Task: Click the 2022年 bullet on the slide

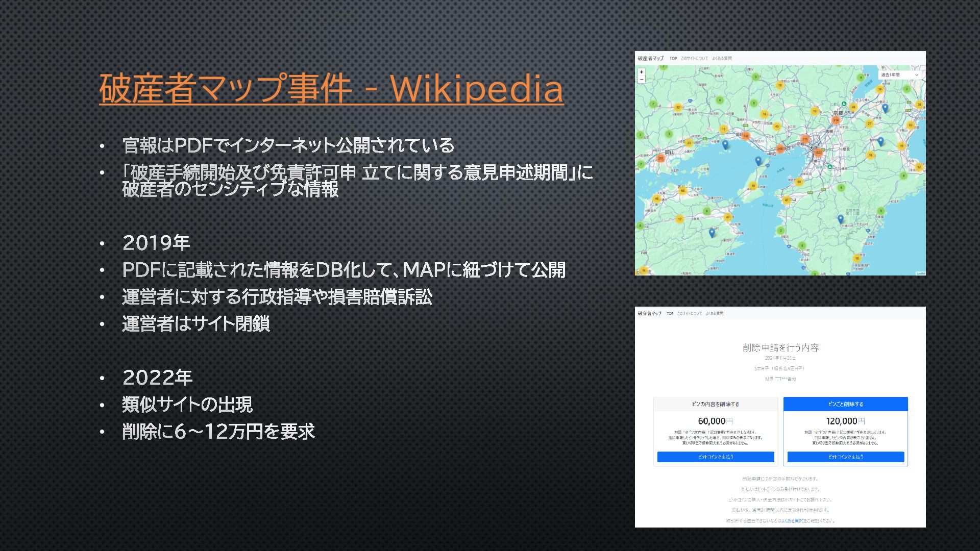Action: 157,378
